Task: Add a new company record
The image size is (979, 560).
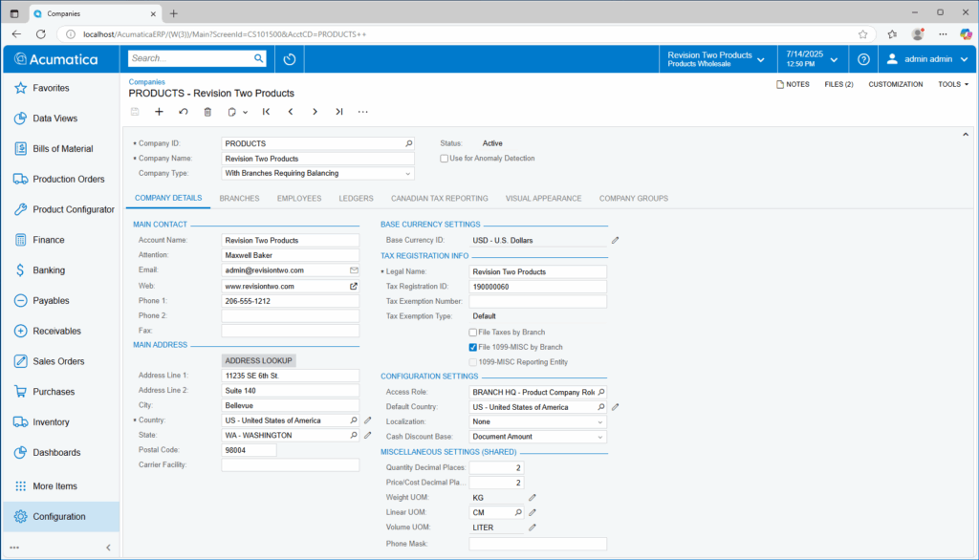Action: click(x=159, y=112)
